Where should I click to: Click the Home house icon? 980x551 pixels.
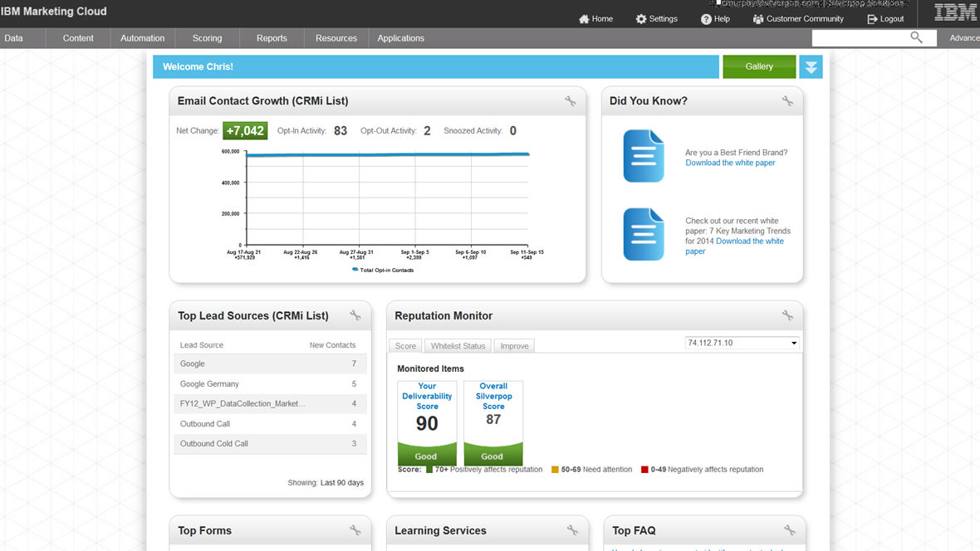point(584,19)
